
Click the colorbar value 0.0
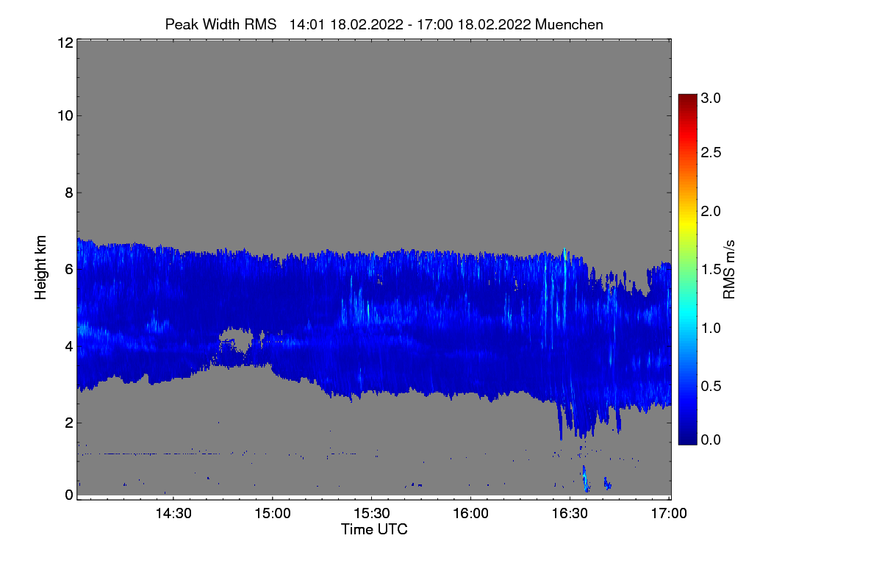point(711,440)
